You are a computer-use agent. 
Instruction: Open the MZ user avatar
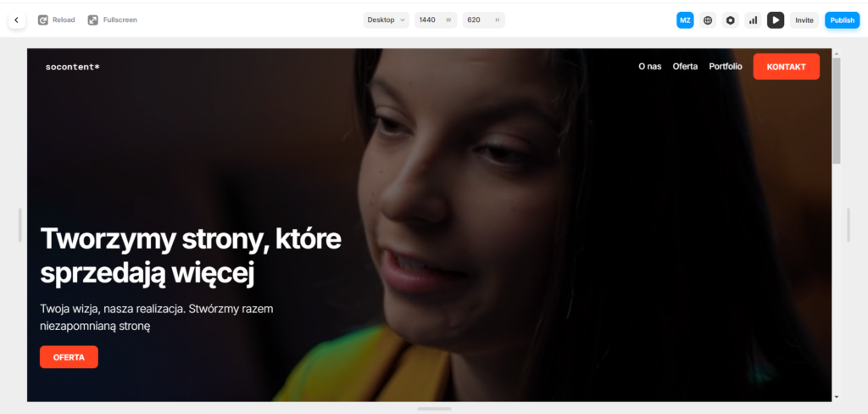[x=685, y=20]
